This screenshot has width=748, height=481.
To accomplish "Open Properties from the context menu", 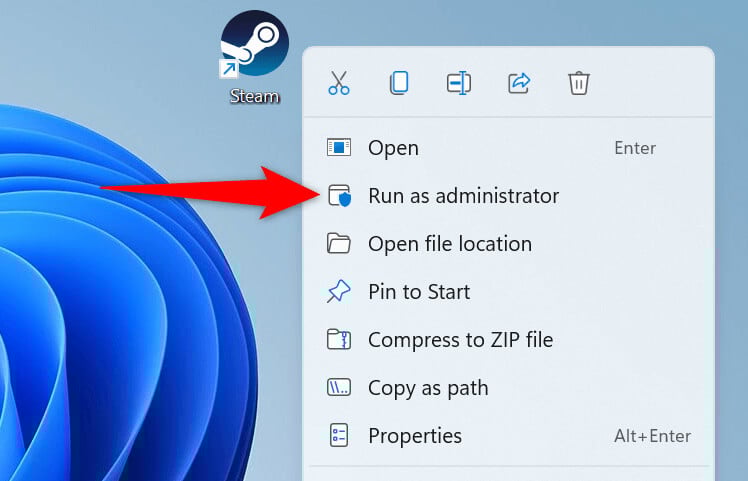I will (509, 436).
